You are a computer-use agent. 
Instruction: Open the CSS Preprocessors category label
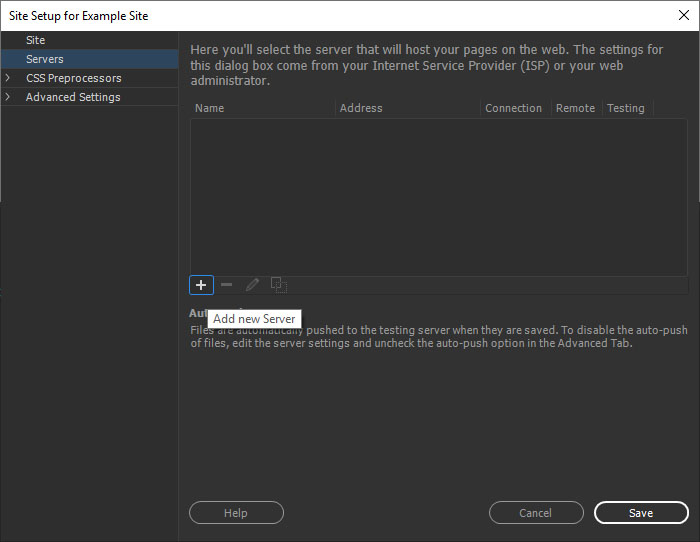[74, 78]
